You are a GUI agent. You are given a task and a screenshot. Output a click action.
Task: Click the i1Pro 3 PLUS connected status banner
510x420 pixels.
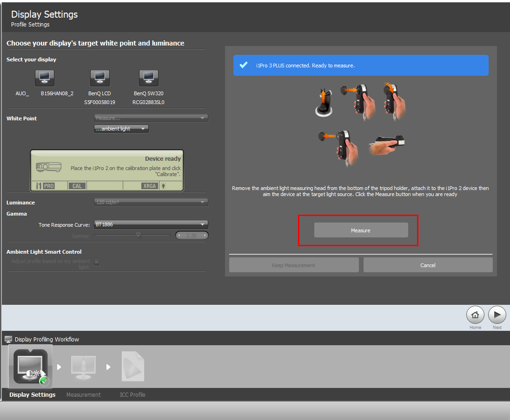click(361, 66)
